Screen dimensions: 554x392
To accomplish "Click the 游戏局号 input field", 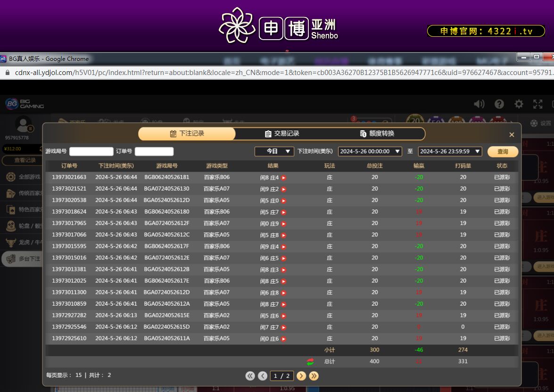I will pos(91,151).
